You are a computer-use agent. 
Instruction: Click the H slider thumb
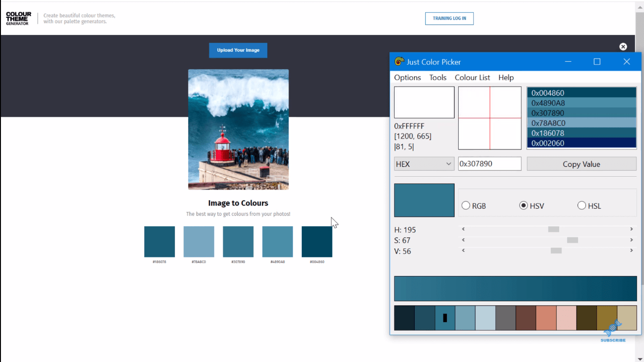[x=553, y=229]
